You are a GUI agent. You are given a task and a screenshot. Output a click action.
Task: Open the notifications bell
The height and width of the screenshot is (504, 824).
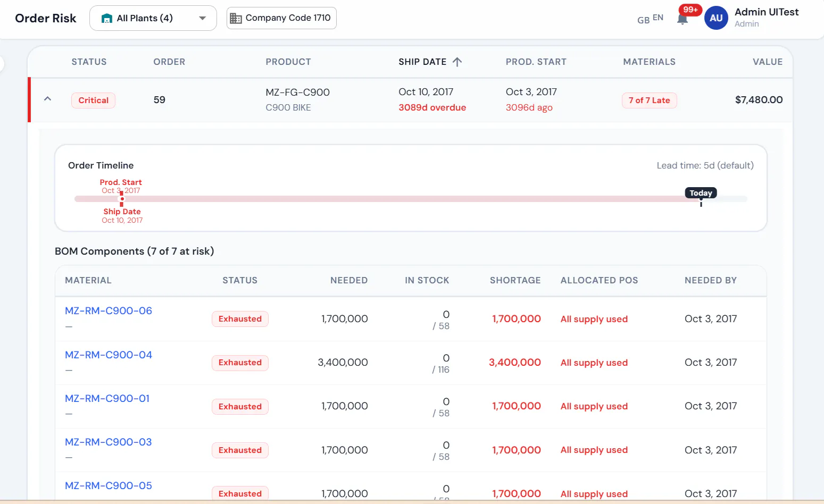[x=682, y=19]
